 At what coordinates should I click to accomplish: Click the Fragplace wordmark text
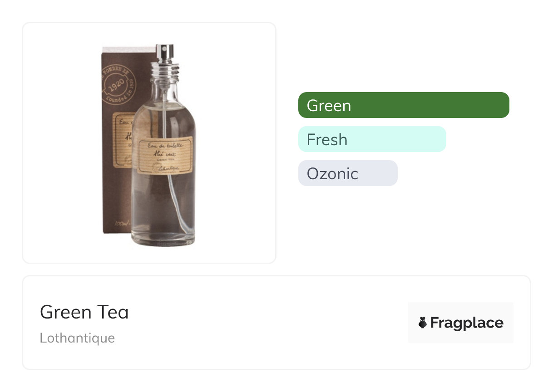point(467,323)
